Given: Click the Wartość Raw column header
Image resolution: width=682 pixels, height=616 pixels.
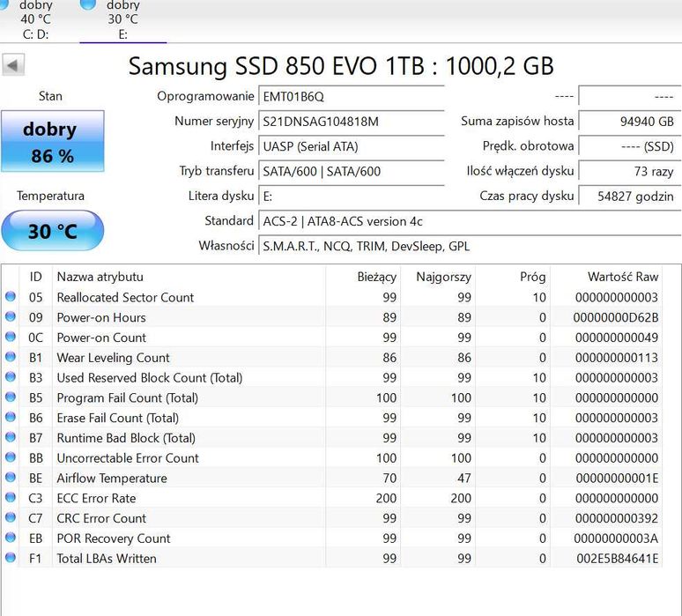Looking at the screenshot, I should point(606,277).
